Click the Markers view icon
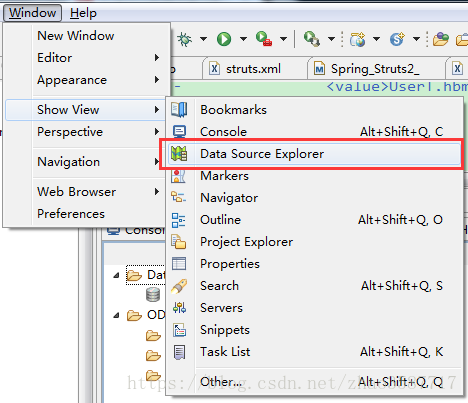This screenshot has height=403, width=468. tap(178, 176)
